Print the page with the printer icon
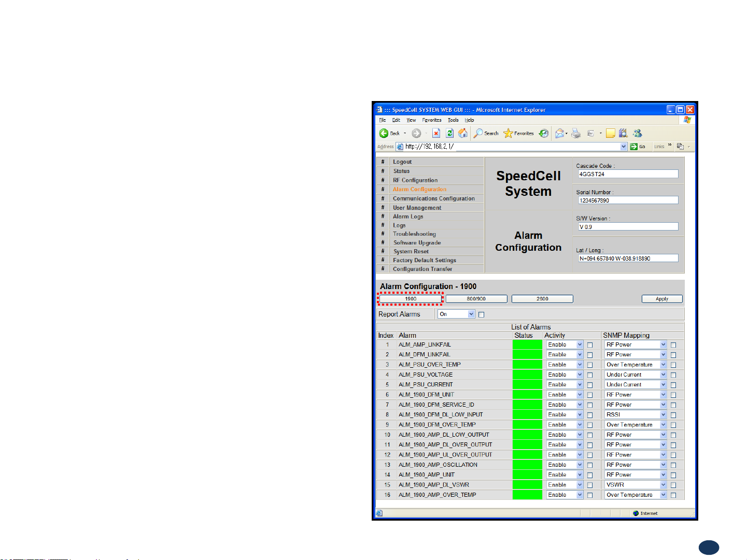 point(576,133)
